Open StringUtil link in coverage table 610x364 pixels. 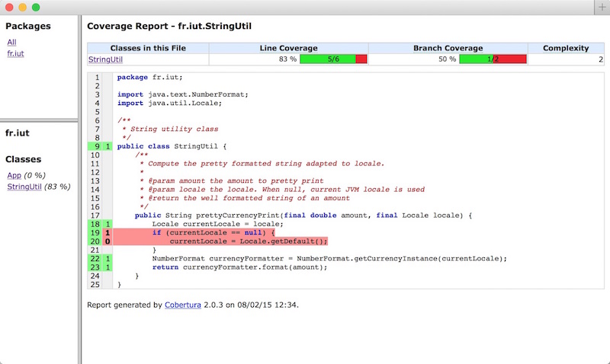(x=105, y=59)
